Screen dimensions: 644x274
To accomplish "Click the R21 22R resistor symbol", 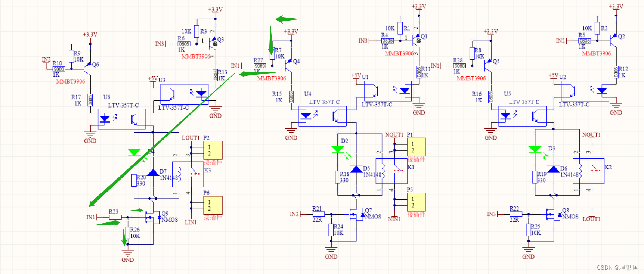I will pos(319,214).
